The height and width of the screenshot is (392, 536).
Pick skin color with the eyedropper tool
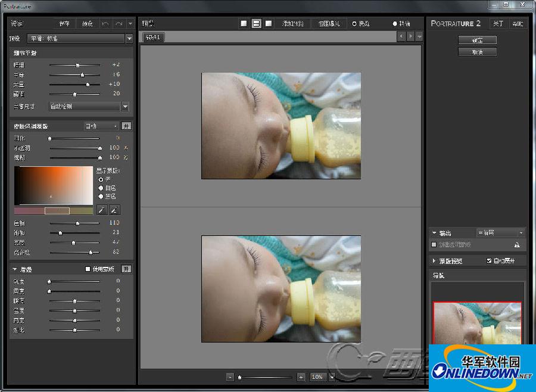click(x=102, y=210)
